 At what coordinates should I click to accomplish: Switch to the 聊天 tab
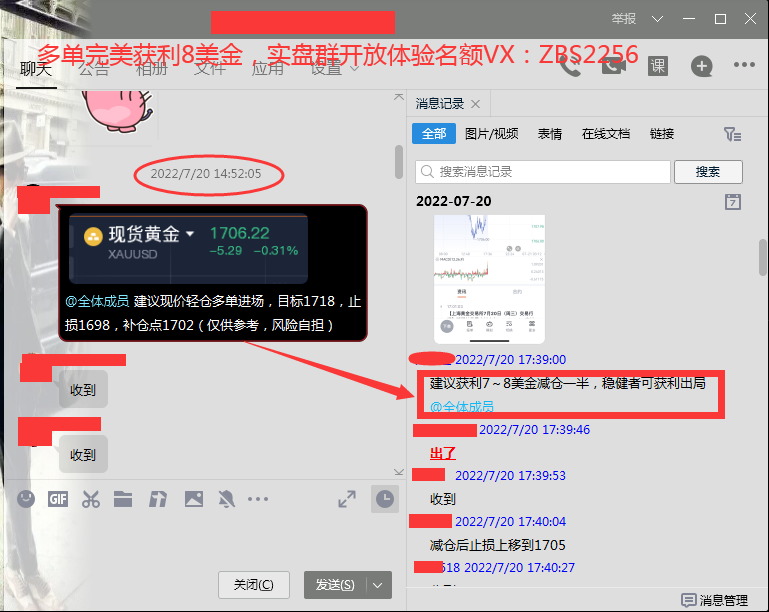[x=36, y=69]
